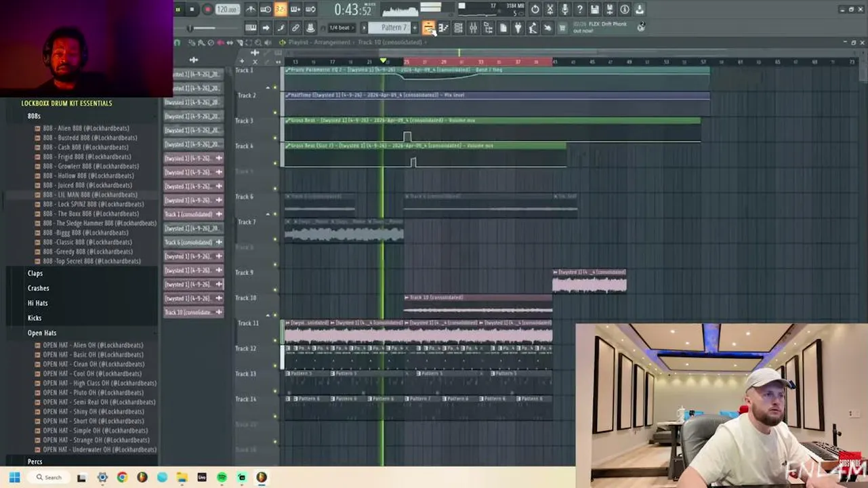Open the Live app from the taskbar

click(x=202, y=477)
